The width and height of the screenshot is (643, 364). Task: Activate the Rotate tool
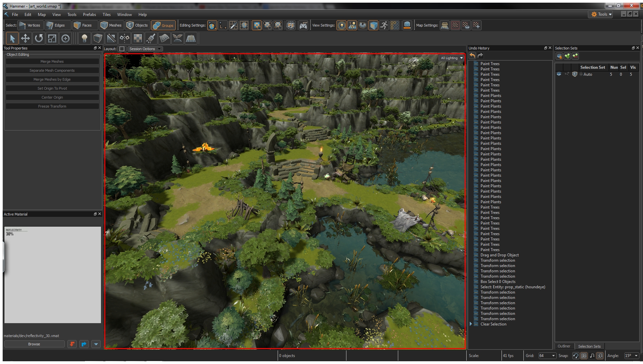tap(39, 39)
